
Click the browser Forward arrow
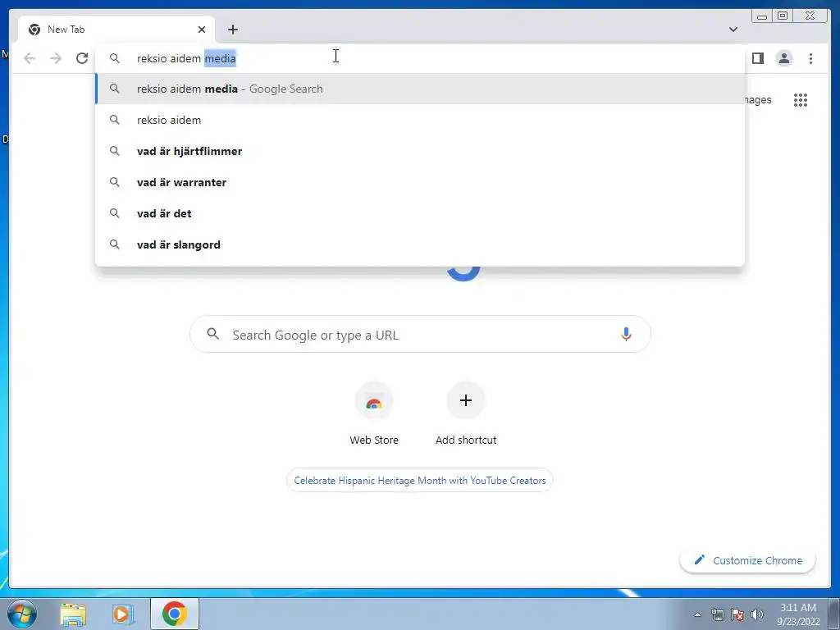(56, 58)
